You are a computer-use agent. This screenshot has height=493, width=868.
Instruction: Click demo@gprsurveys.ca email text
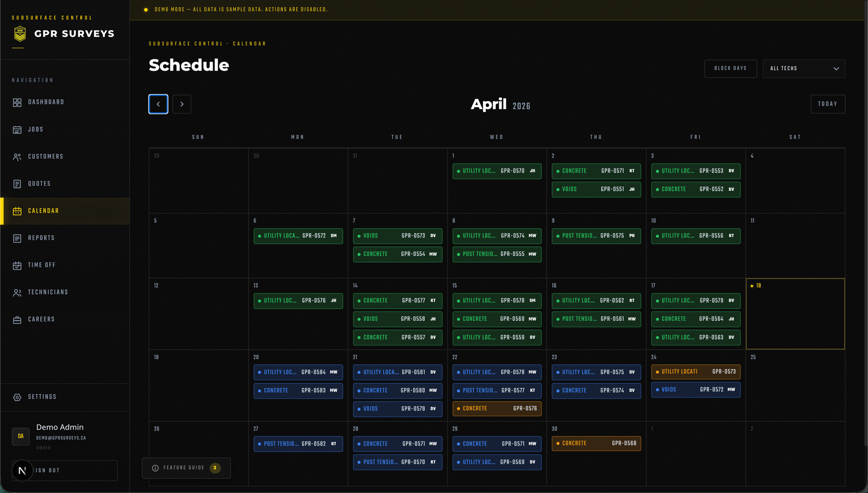(x=61, y=438)
